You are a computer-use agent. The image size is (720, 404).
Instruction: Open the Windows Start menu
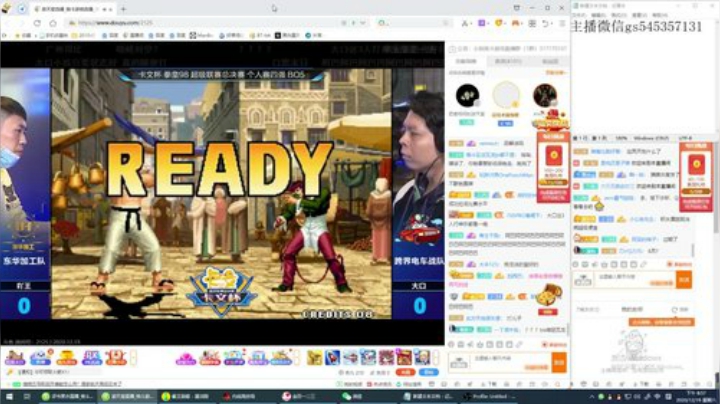[9, 396]
